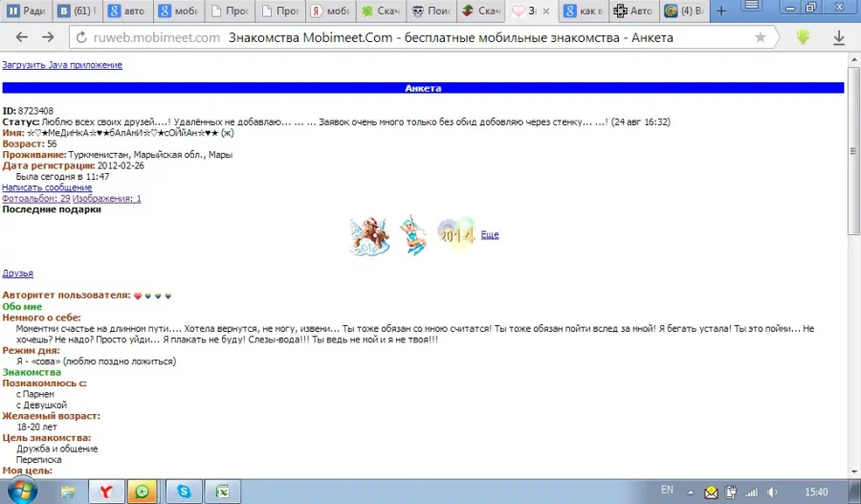This screenshot has width=861, height=504.
Task: Switch to the 'Авто' tab
Action: point(633,11)
